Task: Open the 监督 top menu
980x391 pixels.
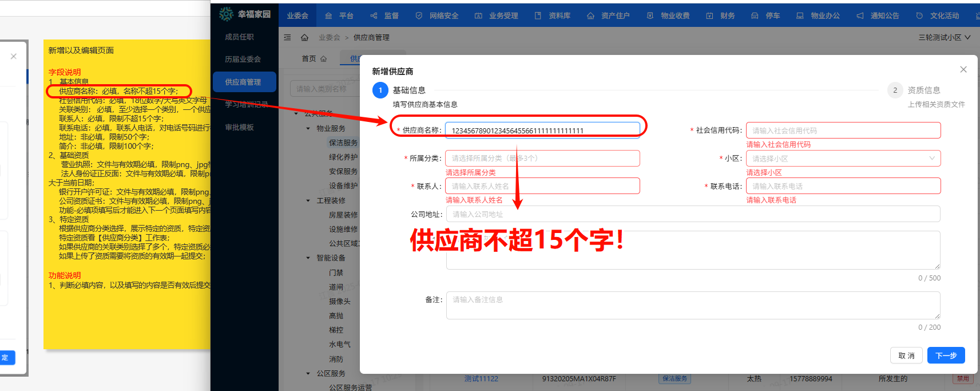Action: point(384,15)
